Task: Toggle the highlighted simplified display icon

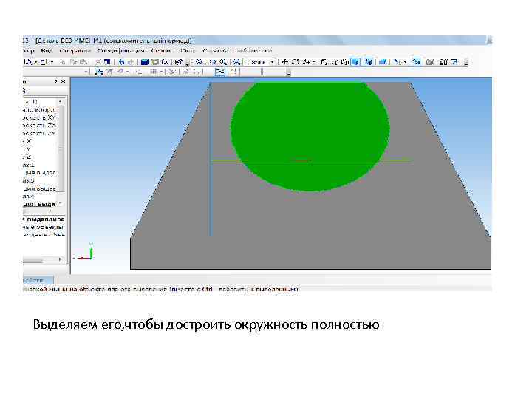Action: (x=416, y=62)
